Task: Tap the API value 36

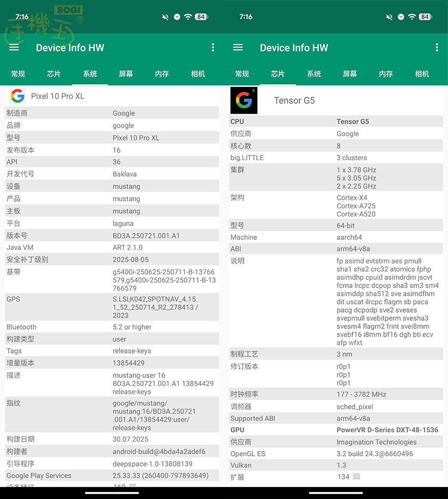Action: point(116,162)
